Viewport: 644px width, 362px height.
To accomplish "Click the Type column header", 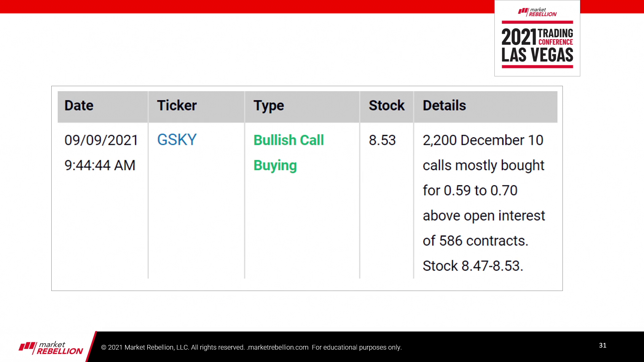I will [x=269, y=106].
